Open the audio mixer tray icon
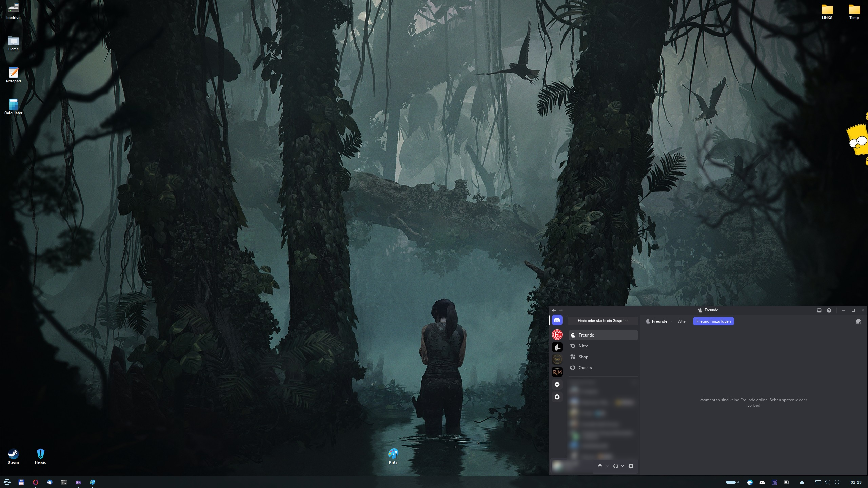Image resolution: width=868 pixels, height=488 pixels. (774, 482)
